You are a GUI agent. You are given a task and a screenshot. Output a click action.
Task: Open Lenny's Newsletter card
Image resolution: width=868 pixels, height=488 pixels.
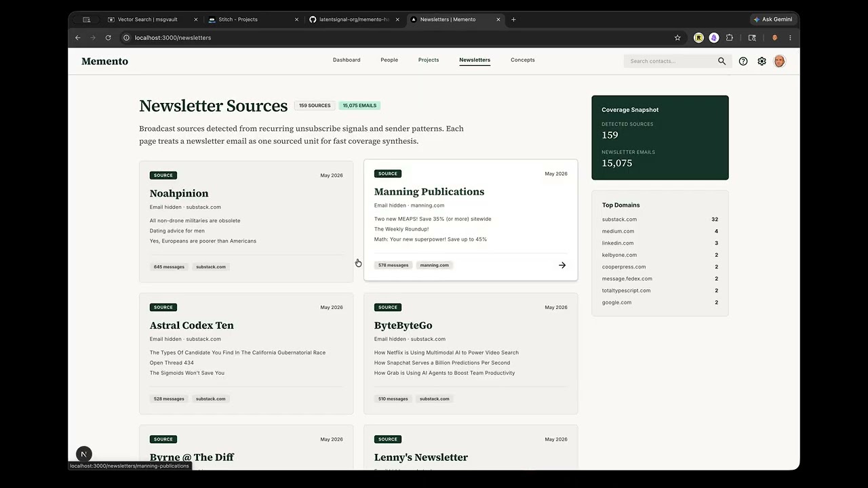click(471, 447)
